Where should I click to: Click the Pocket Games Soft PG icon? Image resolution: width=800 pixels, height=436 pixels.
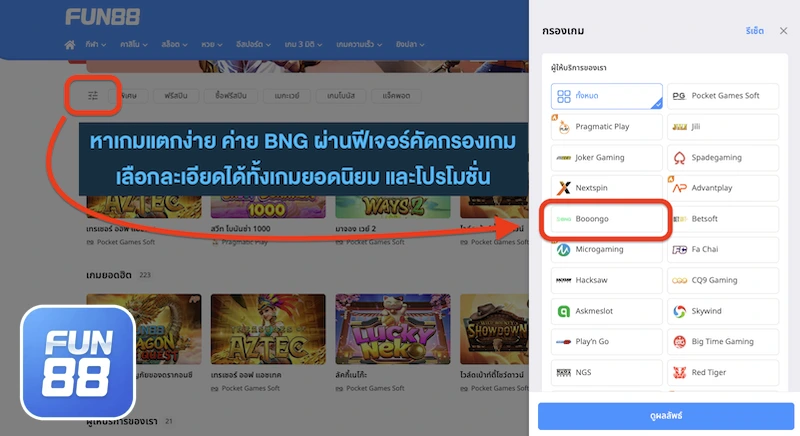tap(680, 96)
